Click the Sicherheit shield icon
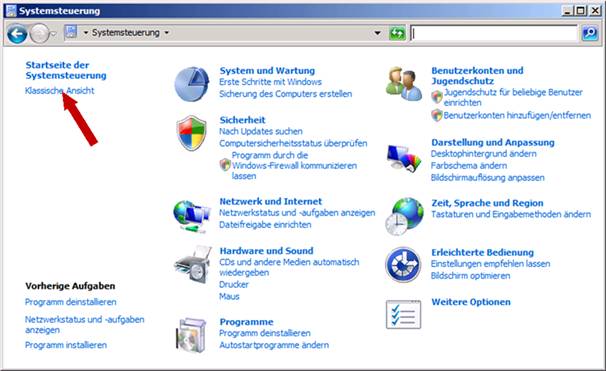 [191, 133]
